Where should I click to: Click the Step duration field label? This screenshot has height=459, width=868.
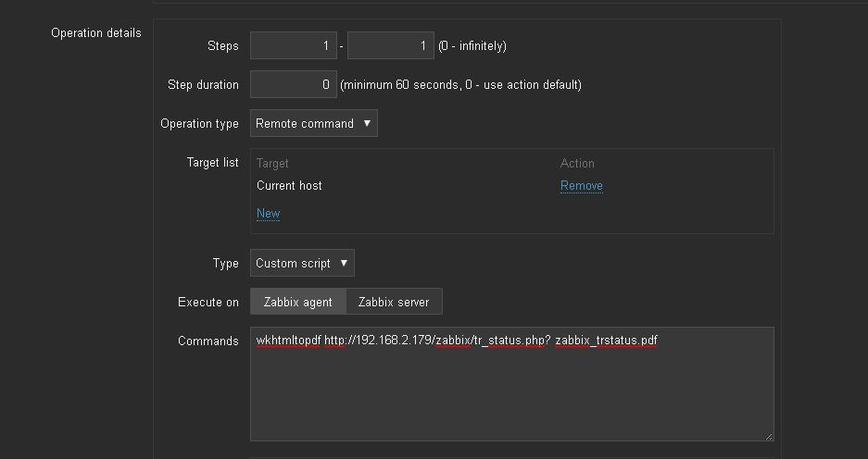(203, 84)
